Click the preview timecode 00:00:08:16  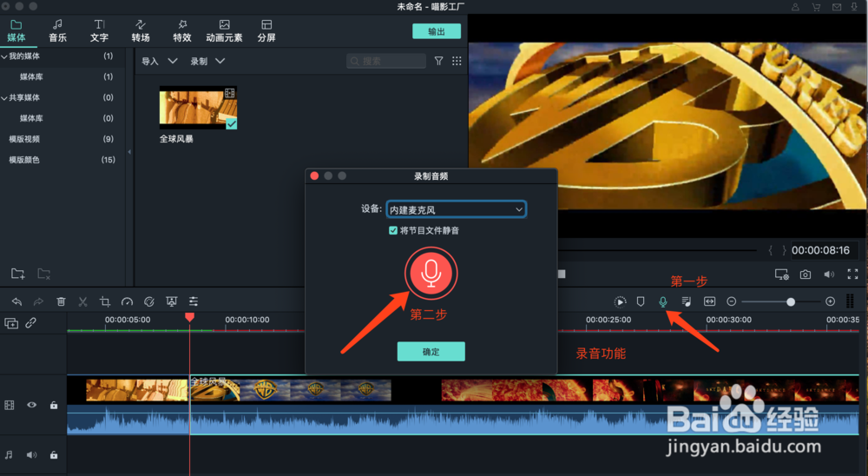click(x=820, y=250)
